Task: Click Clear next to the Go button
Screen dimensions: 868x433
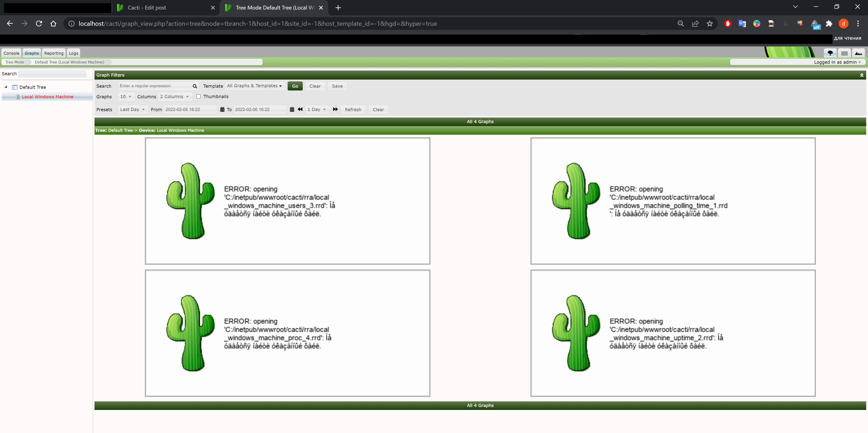Action: click(315, 86)
